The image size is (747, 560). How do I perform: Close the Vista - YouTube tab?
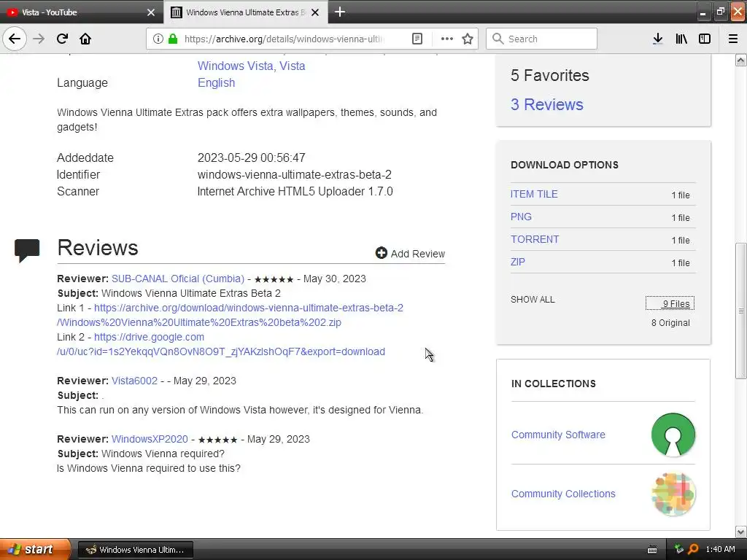[151, 12]
